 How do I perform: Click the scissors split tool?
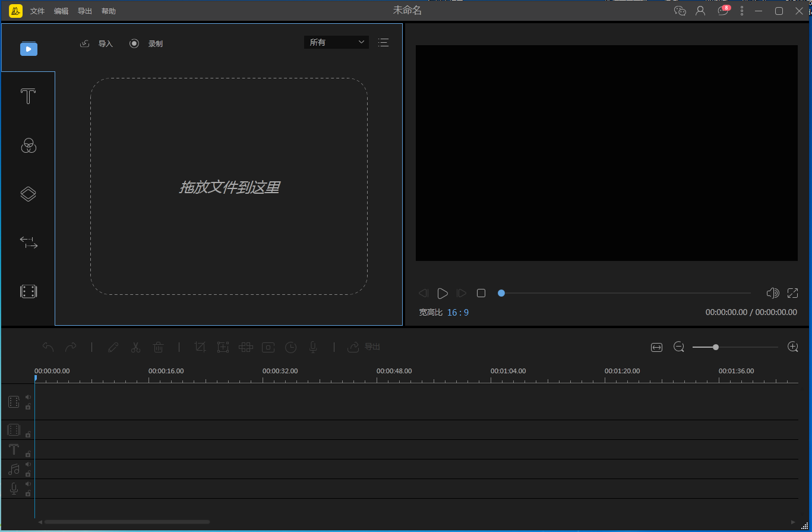[135, 347]
